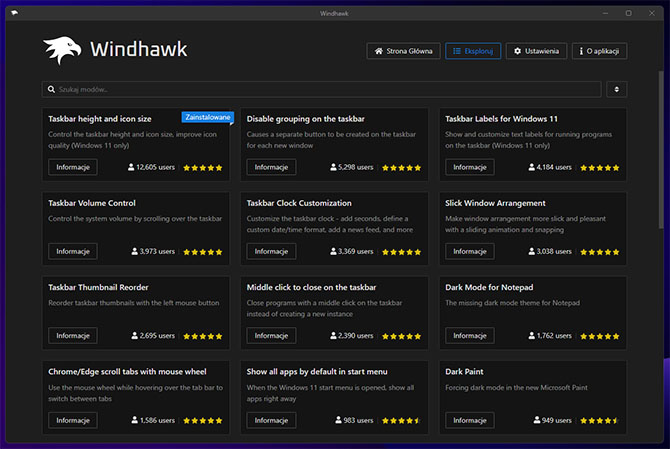The width and height of the screenshot is (670, 449).
Task: Click the 12,605 users count
Action: (x=151, y=167)
